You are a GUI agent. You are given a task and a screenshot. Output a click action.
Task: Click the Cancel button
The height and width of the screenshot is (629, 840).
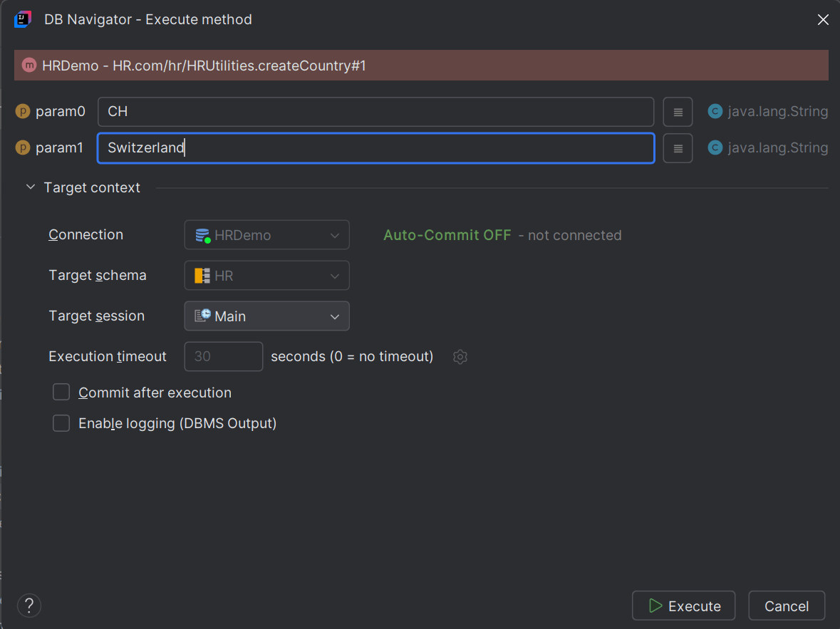pos(787,605)
